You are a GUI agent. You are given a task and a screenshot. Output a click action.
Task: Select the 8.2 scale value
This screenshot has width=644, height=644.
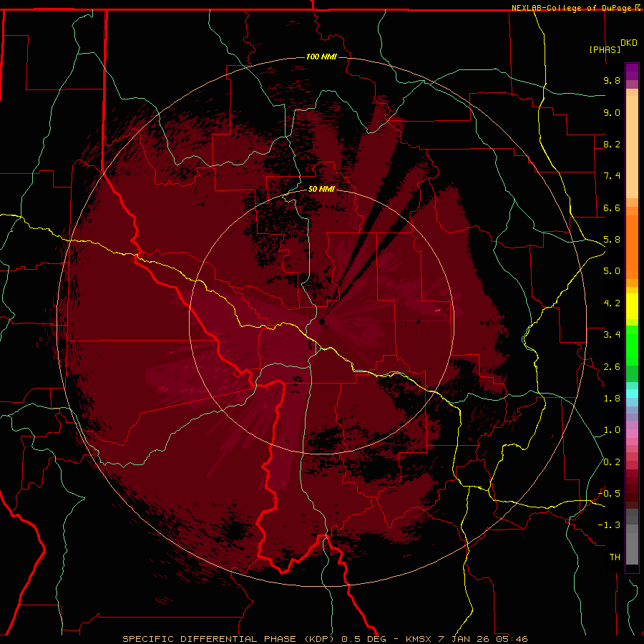coord(612,144)
